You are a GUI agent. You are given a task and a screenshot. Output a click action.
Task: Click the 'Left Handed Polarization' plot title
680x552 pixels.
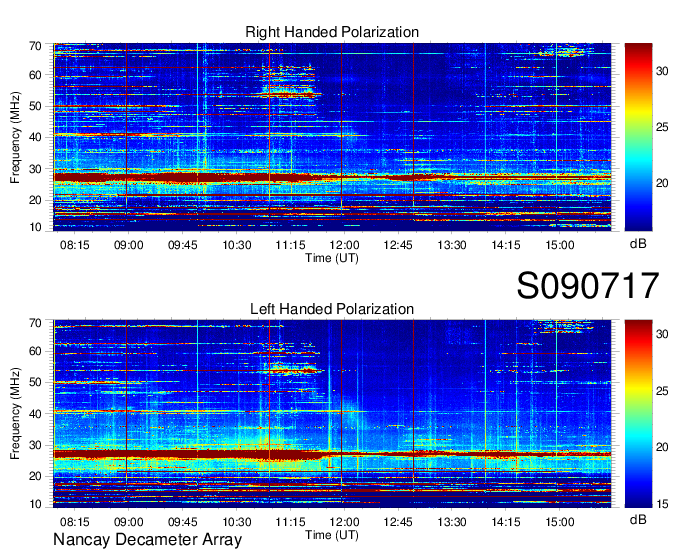click(332, 309)
